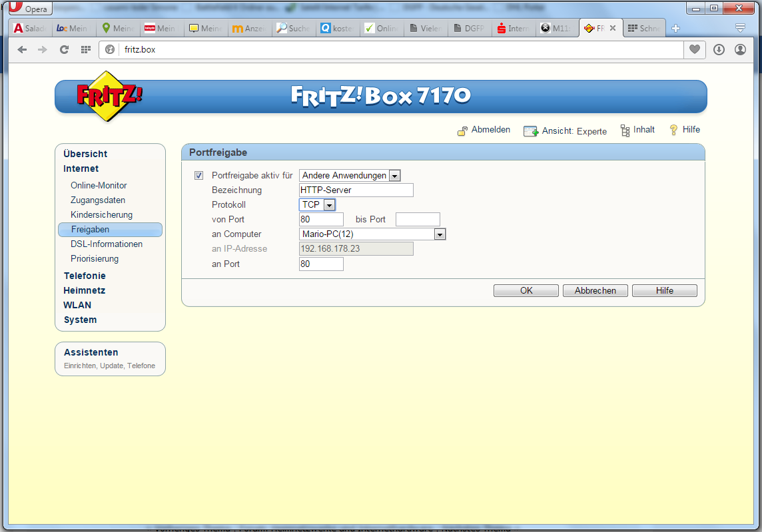Open Telefonie section in sidebar
The width and height of the screenshot is (762, 532).
pos(85,276)
